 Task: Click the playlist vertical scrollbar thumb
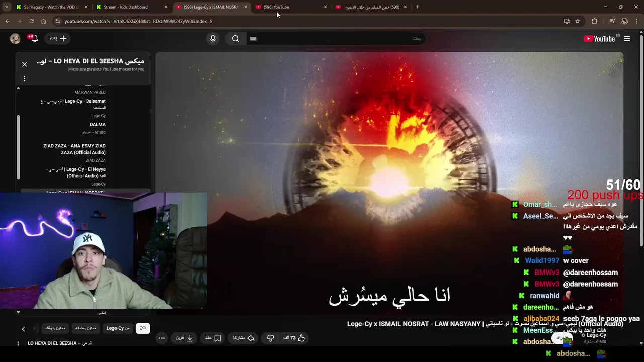pyautogui.click(x=19, y=147)
